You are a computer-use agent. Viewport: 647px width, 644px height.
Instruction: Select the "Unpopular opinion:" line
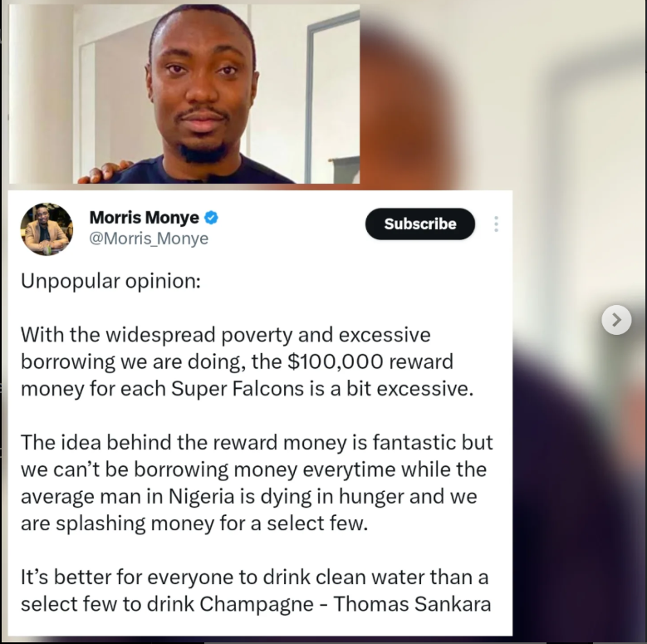pos(110,281)
